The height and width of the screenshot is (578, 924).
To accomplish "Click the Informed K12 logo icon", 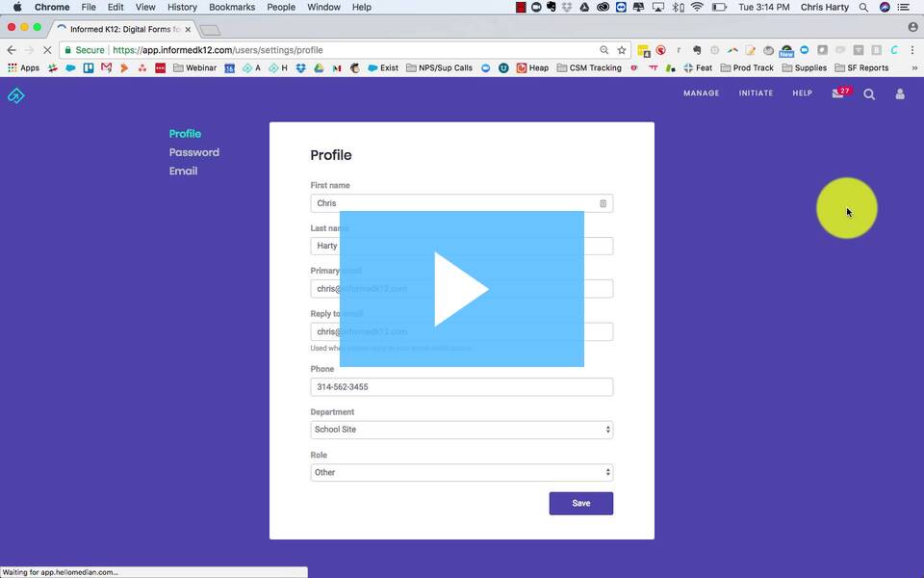I will pos(15,94).
